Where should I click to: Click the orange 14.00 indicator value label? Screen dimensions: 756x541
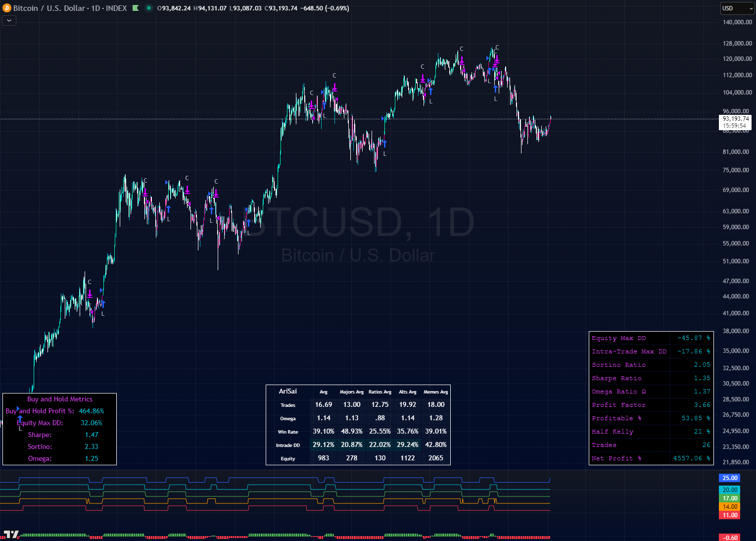(x=730, y=506)
